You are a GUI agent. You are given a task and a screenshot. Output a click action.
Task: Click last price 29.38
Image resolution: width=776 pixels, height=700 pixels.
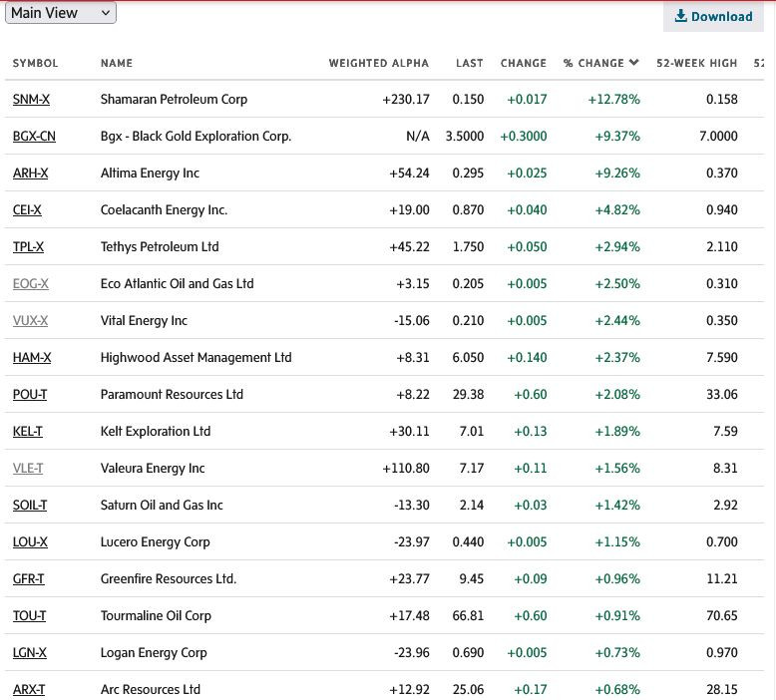click(x=468, y=394)
